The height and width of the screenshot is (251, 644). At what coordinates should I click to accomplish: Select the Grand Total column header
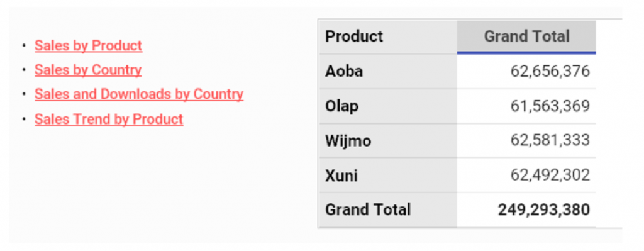tap(526, 36)
